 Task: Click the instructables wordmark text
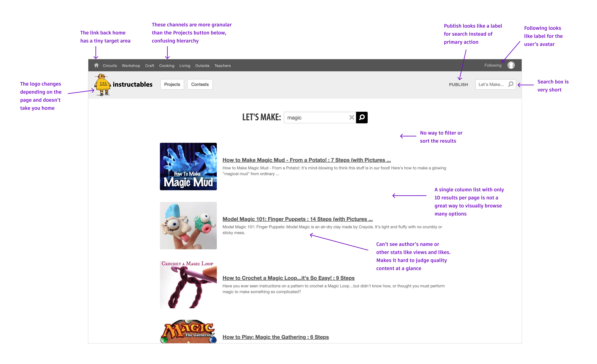[x=132, y=84]
